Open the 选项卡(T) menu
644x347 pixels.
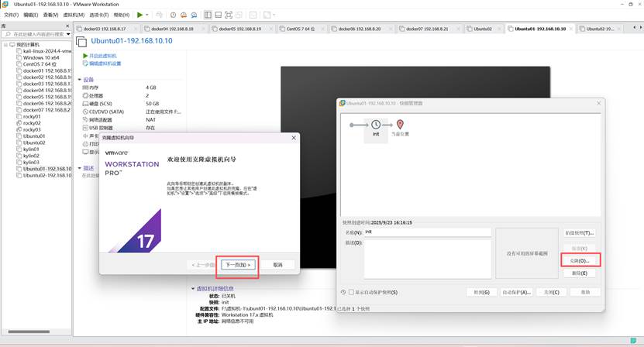click(x=99, y=15)
